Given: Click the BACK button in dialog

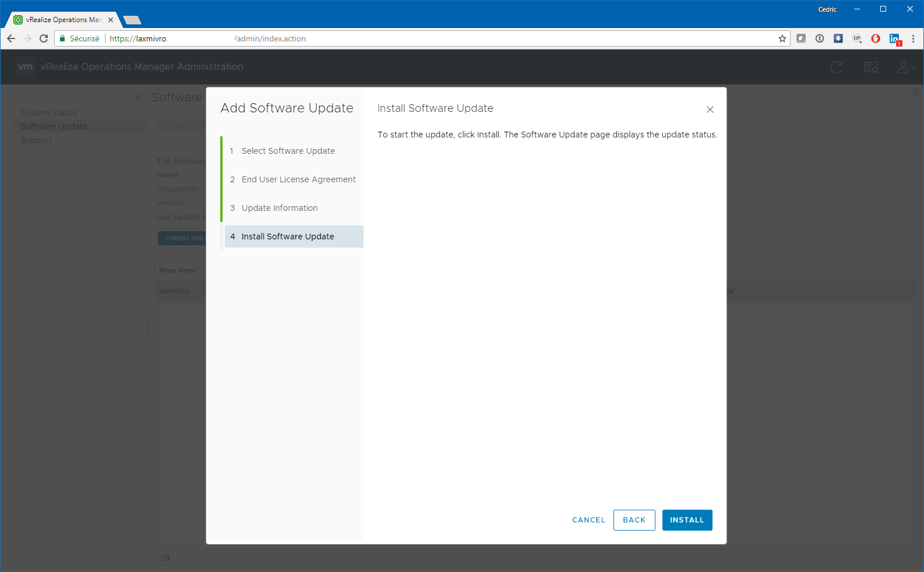Looking at the screenshot, I should tap(634, 520).
